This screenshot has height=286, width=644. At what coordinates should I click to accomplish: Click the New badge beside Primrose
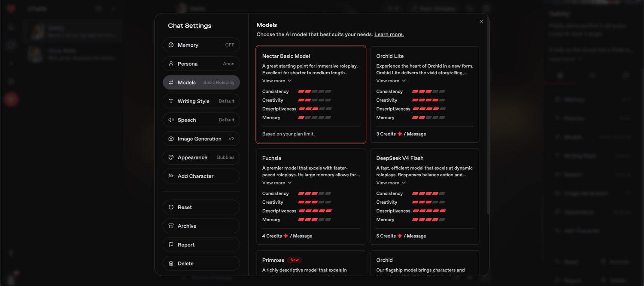(x=295, y=260)
